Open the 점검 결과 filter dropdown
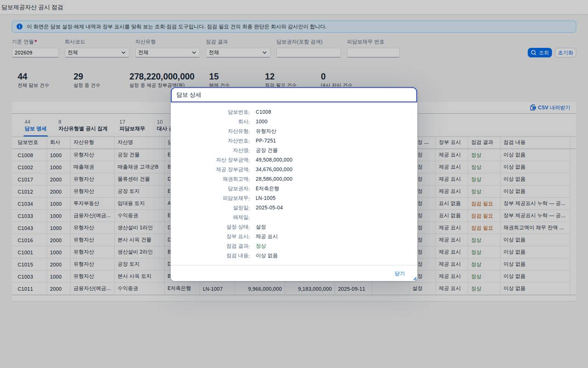This screenshot has height=368, width=588. [x=238, y=52]
